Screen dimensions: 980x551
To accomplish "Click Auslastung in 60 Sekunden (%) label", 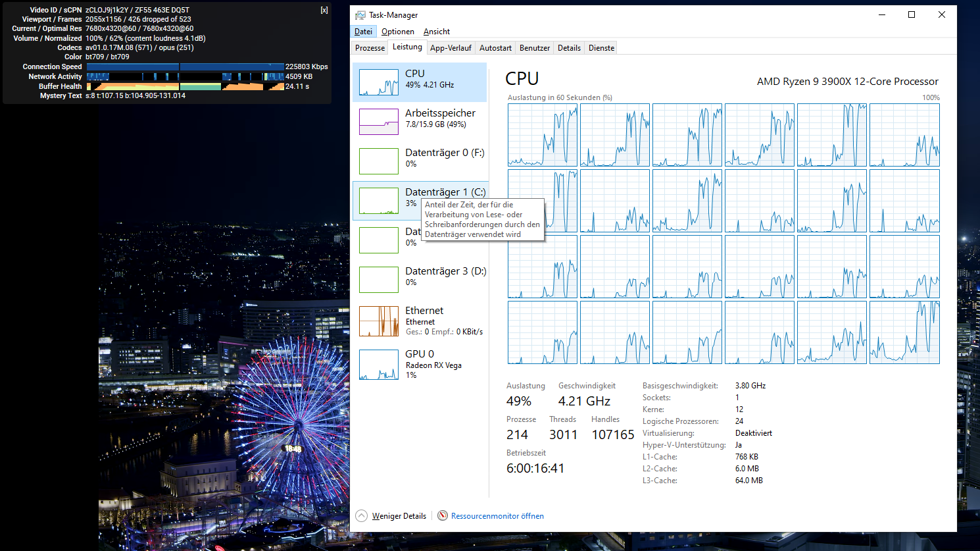I will pyautogui.click(x=560, y=97).
